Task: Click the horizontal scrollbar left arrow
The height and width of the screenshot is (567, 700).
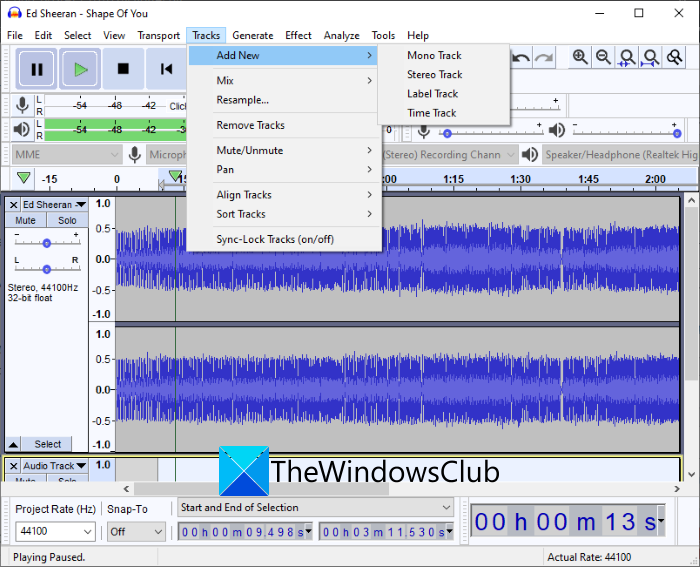Action: point(127,489)
